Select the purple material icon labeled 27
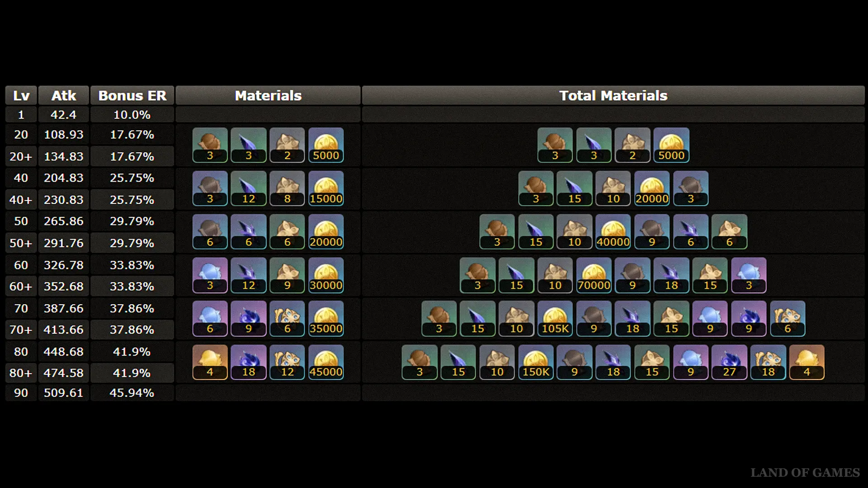 [729, 362]
